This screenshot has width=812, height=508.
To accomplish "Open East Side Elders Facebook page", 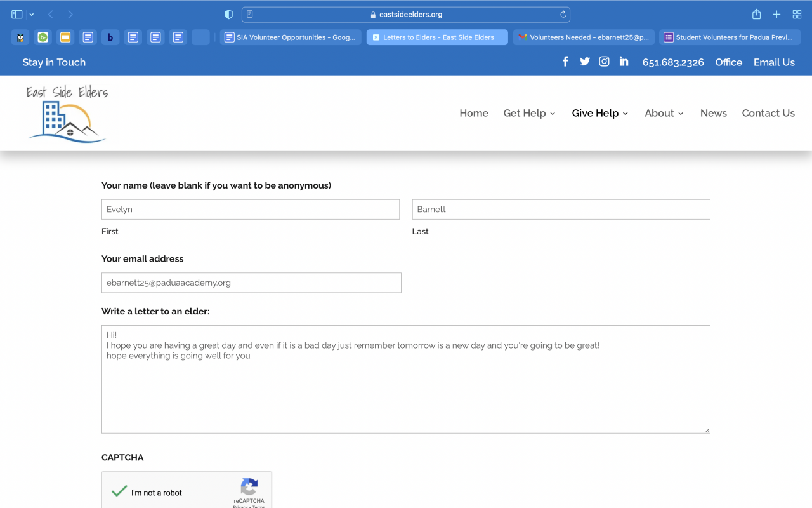I will (x=565, y=62).
